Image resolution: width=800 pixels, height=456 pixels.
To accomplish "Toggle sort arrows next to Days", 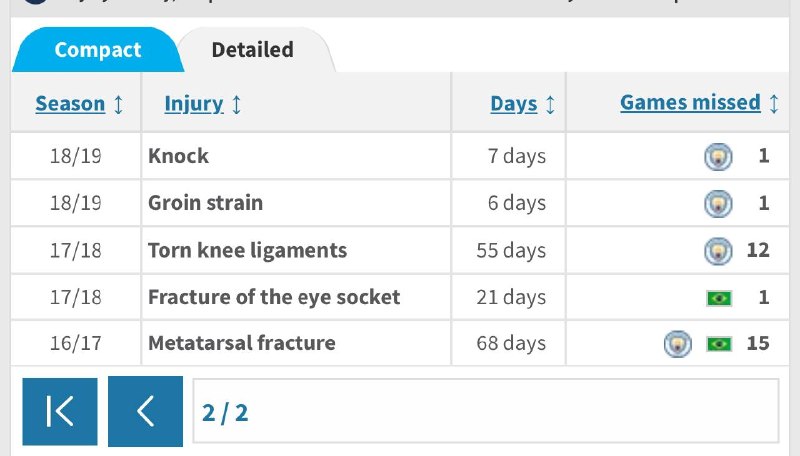I will tap(550, 105).
